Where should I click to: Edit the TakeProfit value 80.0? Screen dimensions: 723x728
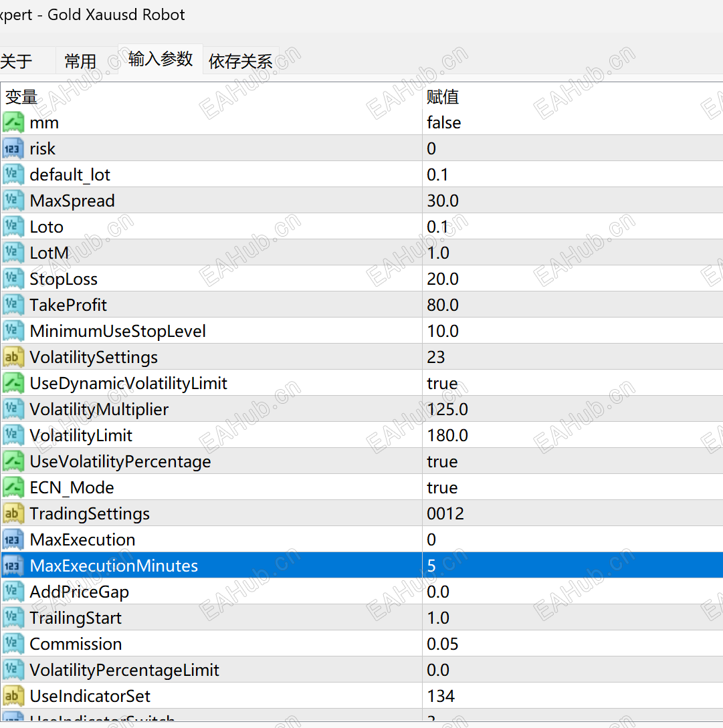(442, 305)
